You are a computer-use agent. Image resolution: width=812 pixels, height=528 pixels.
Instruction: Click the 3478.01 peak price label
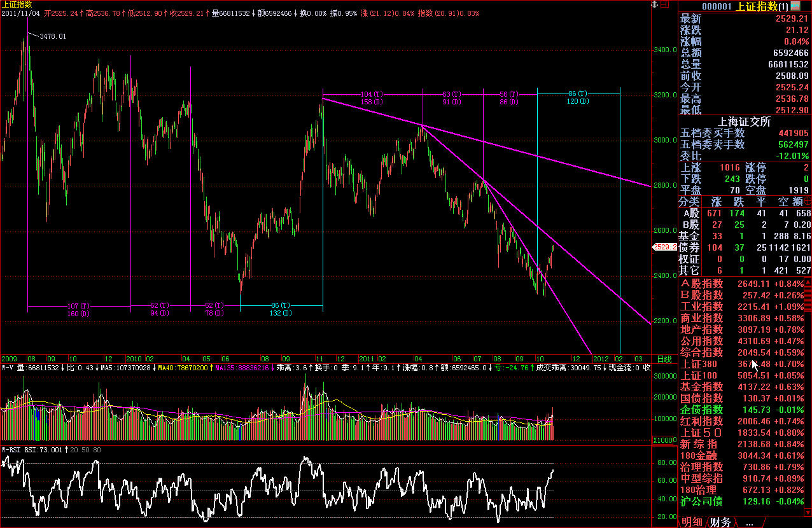point(53,37)
